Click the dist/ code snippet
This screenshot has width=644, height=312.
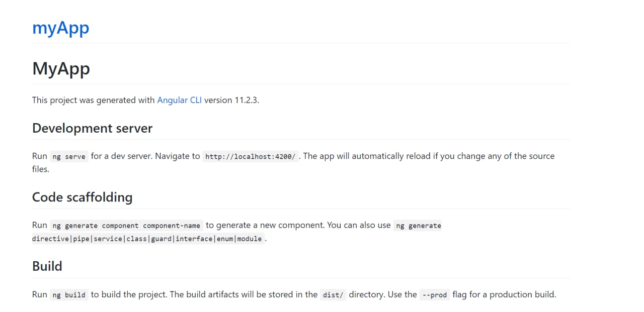tap(333, 295)
